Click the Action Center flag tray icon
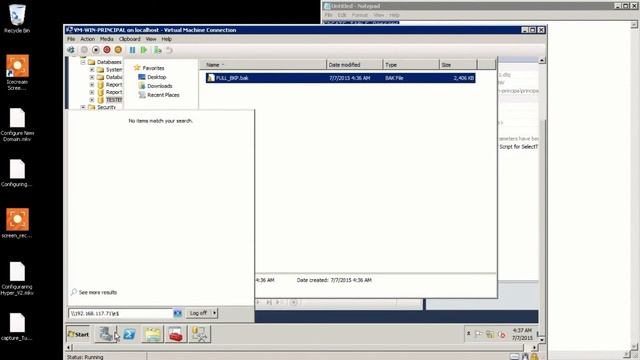 point(479,334)
